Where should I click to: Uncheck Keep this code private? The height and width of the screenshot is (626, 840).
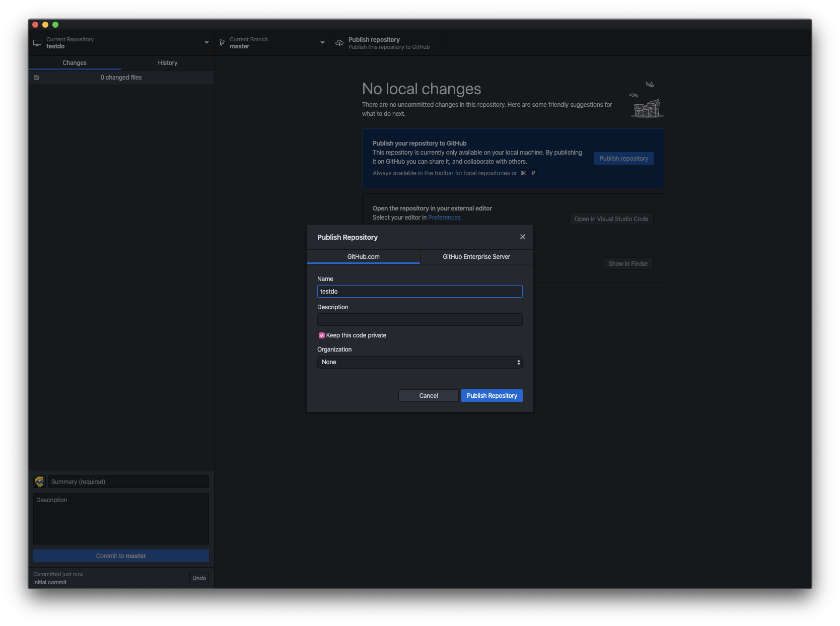pyautogui.click(x=322, y=335)
